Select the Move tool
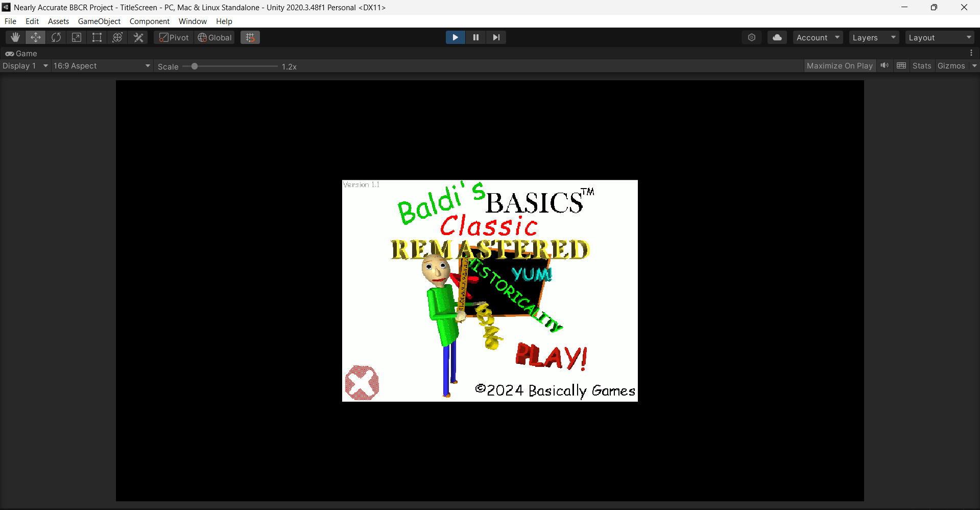Viewport: 980px width, 510px height. tap(35, 37)
